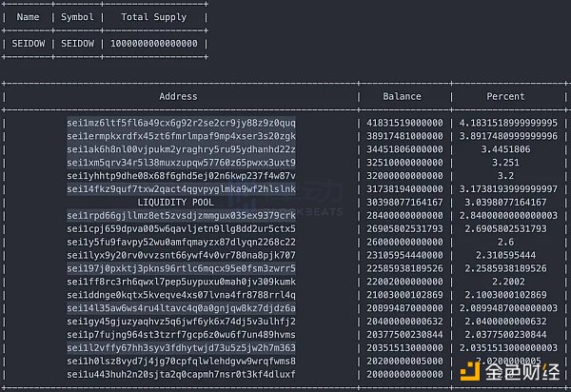Select balance value 23105954440000
The image size is (571, 392).
pos(404,256)
